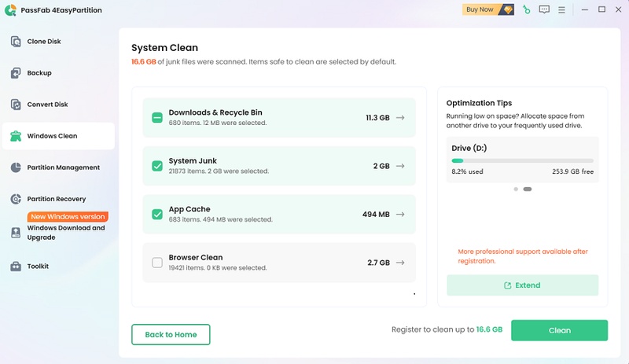Check the Browser Clean checkbox
Image resolution: width=629 pixels, height=364 pixels.
click(157, 263)
